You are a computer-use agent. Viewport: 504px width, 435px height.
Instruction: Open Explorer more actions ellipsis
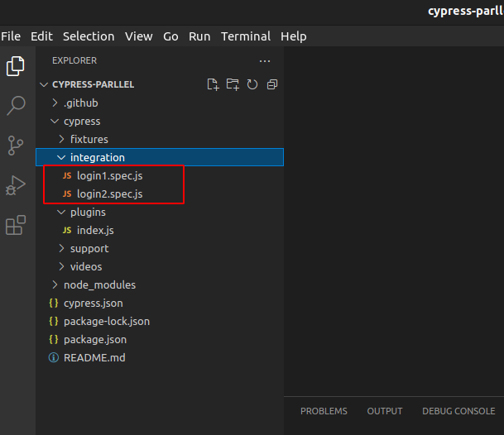(x=265, y=61)
